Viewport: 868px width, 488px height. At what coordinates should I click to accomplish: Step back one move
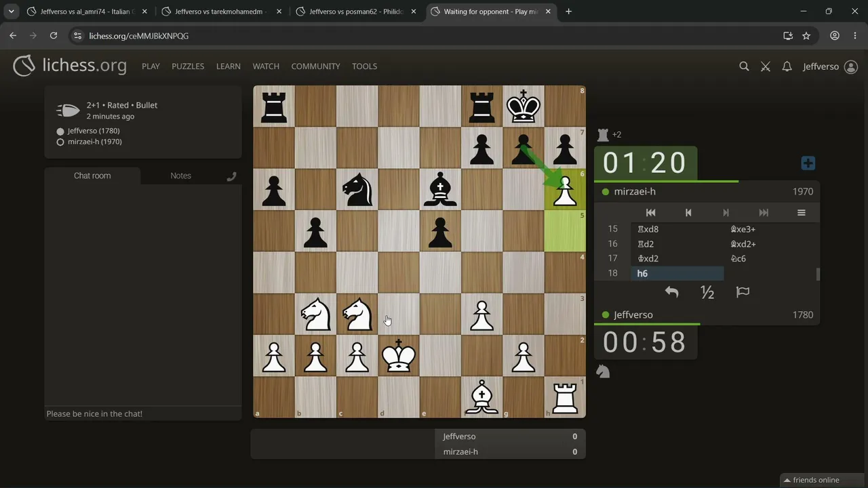point(688,212)
